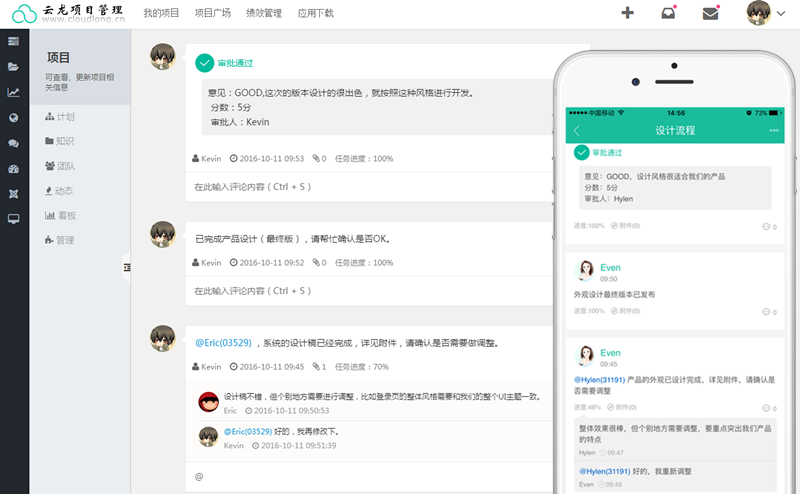Open the inbox tray notifications
800x494 pixels.
pyautogui.click(x=668, y=13)
